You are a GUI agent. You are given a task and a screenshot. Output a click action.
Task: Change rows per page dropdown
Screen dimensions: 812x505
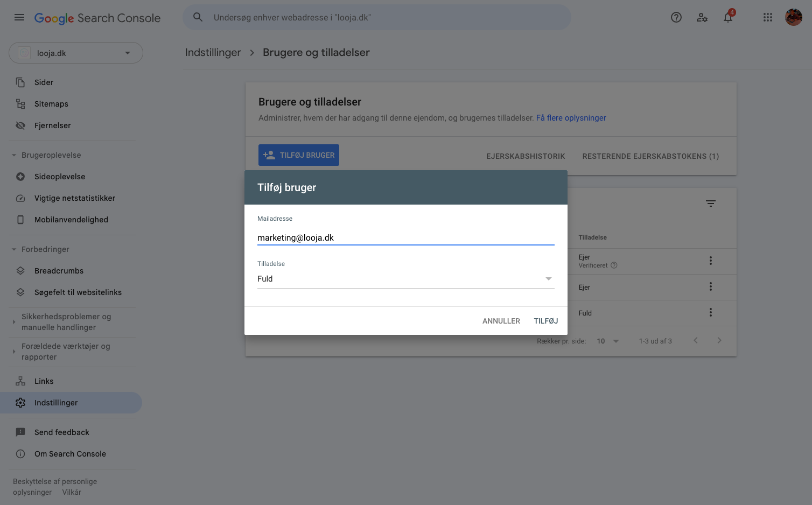pos(608,341)
